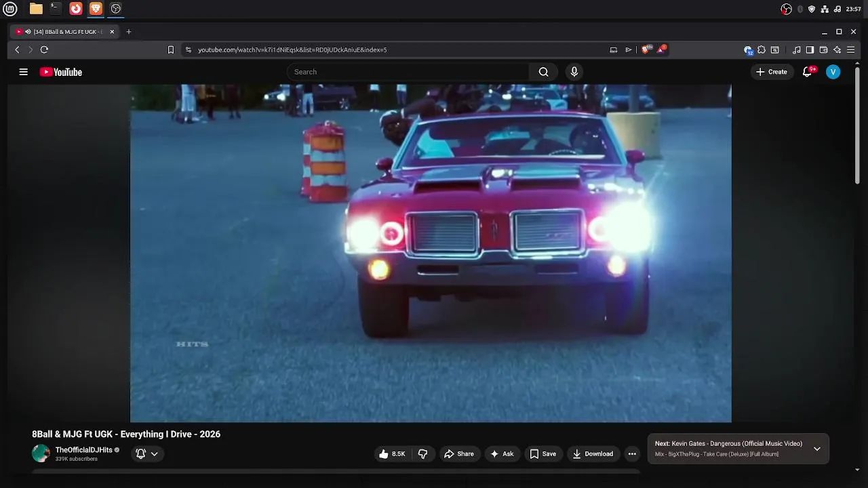The image size is (868, 488).
Task: Open a new browser tab
Action: pyautogui.click(x=129, y=32)
